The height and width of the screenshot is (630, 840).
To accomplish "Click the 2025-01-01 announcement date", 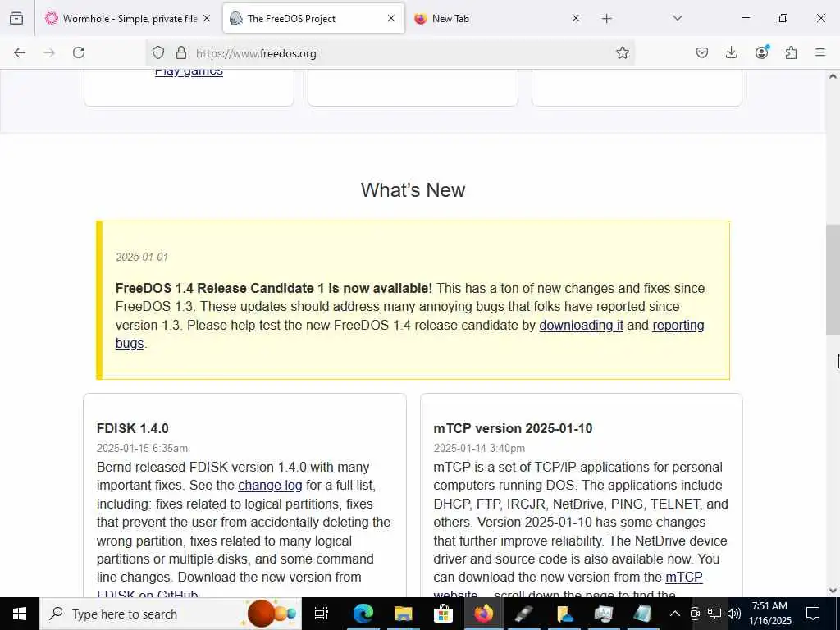I will (x=141, y=257).
